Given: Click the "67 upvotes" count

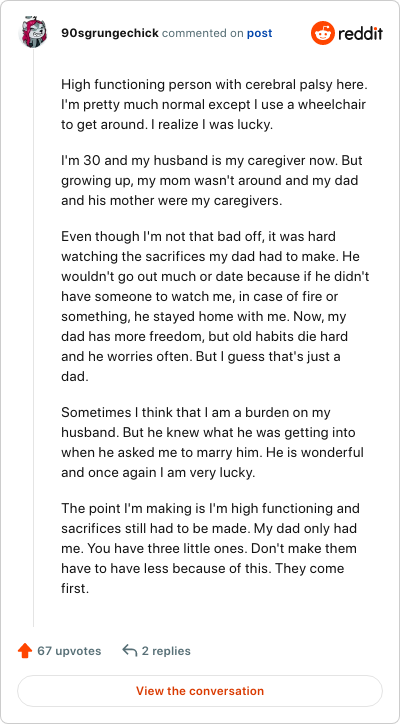Looking at the screenshot, I should 69,651.
